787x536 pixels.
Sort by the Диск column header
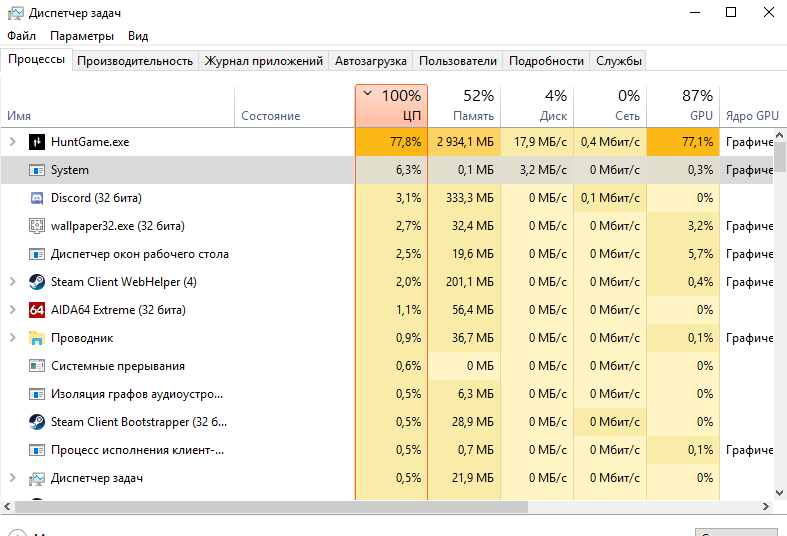537,106
